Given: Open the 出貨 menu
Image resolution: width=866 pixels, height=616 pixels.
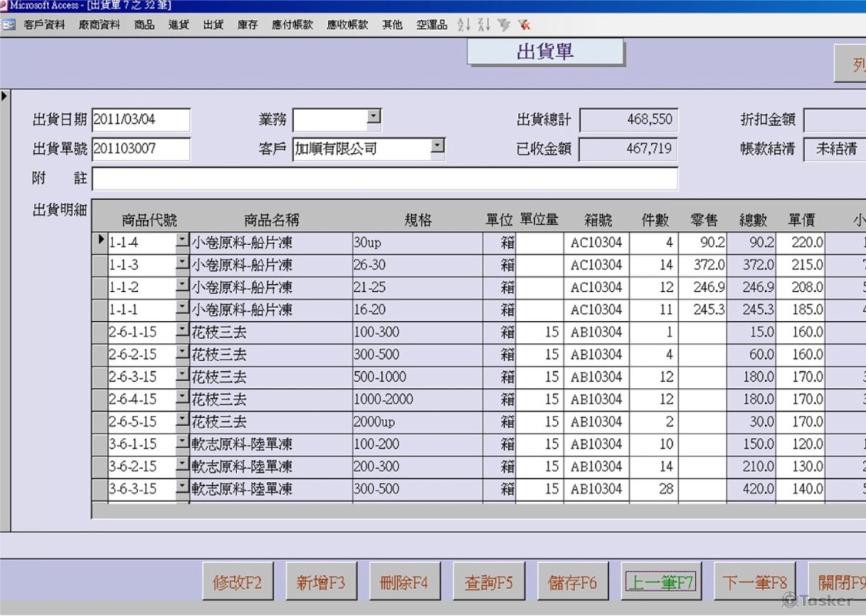Looking at the screenshot, I should coord(212,25).
